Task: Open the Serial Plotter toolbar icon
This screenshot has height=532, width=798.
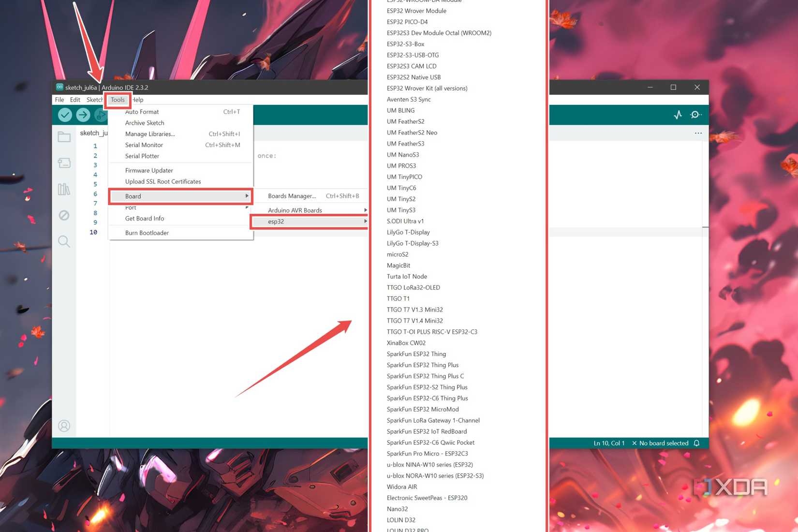Action: click(678, 115)
